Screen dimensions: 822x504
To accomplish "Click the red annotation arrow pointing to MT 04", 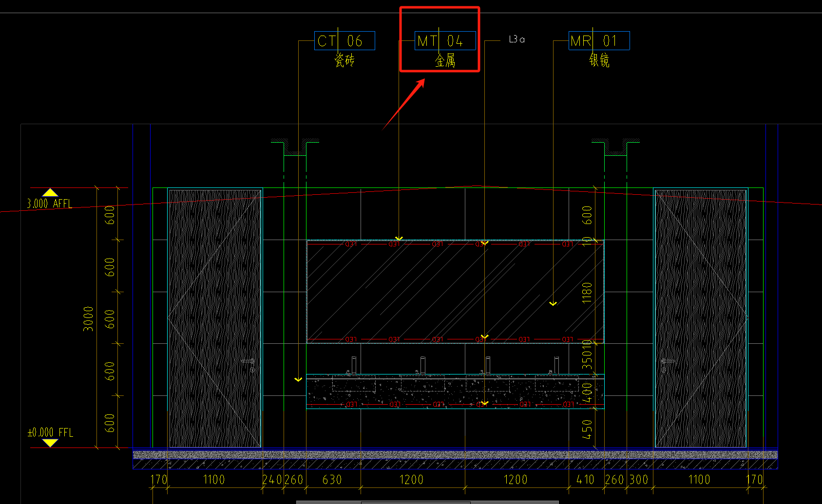I will [403, 105].
